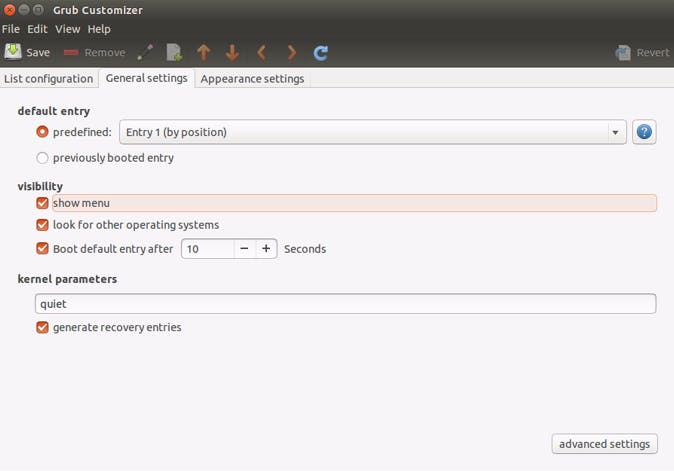
Task: Move entry down with down arrow
Action: (x=232, y=52)
